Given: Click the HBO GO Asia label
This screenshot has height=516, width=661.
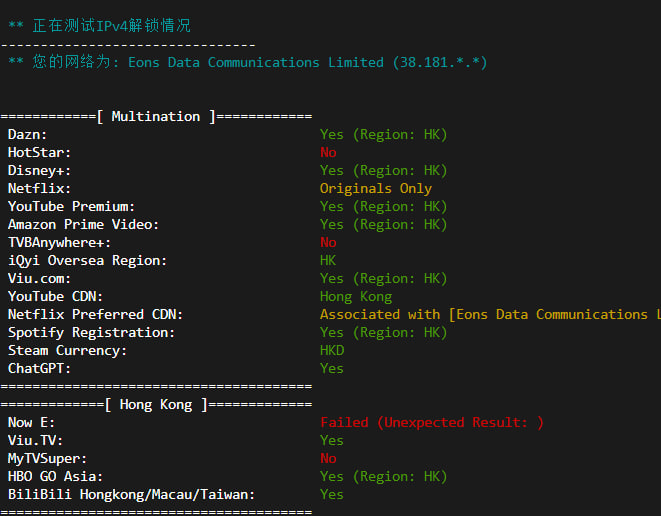Looking at the screenshot, I should point(56,477).
